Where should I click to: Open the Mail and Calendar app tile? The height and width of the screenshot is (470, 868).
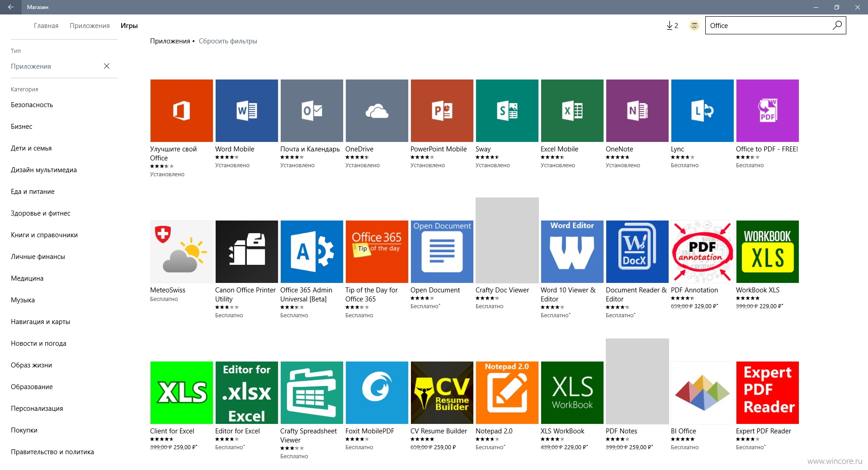pyautogui.click(x=311, y=111)
